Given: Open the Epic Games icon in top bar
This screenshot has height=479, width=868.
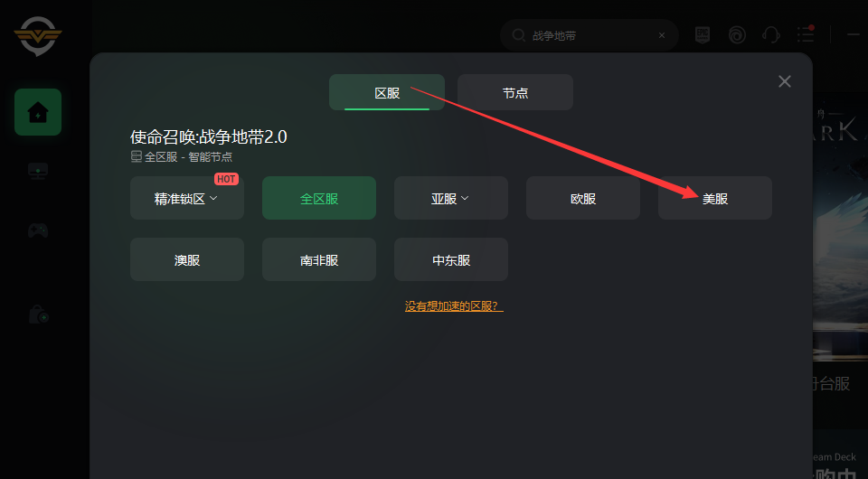Looking at the screenshot, I should tap(702, 35).
